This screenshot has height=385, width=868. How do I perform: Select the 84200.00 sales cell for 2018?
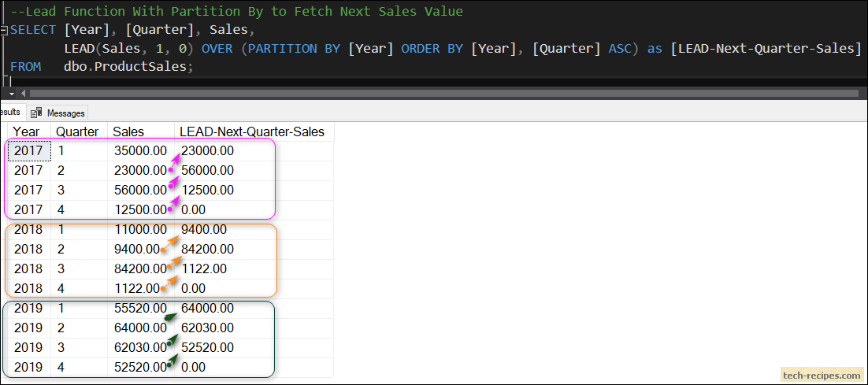(x=140, y=268)
